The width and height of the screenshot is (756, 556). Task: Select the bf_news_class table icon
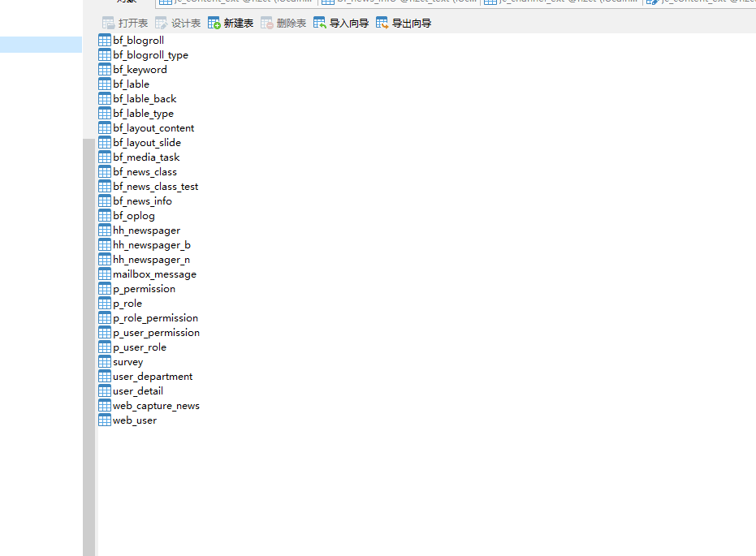[105, 171]
